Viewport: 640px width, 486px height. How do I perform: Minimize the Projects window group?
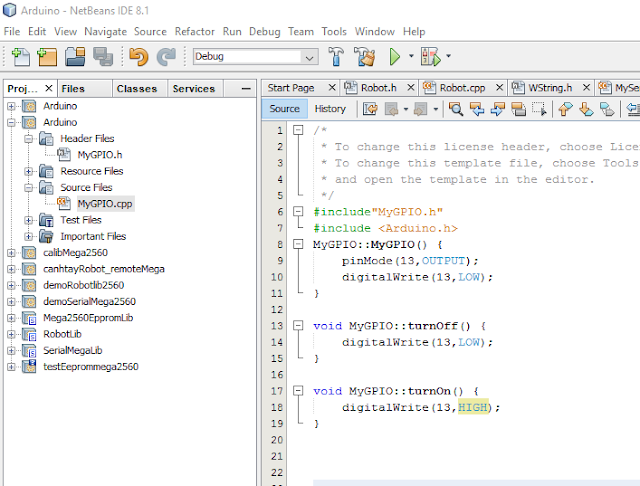coord(246,89)
